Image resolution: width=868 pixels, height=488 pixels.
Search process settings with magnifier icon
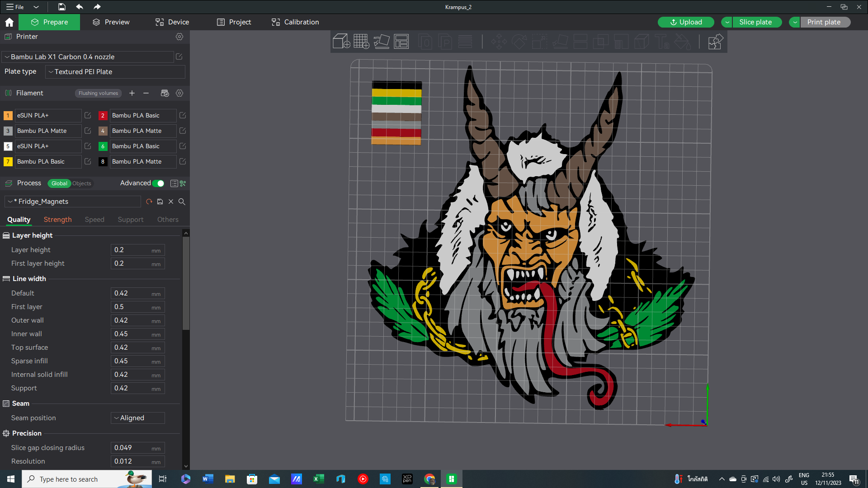[182, 202]
